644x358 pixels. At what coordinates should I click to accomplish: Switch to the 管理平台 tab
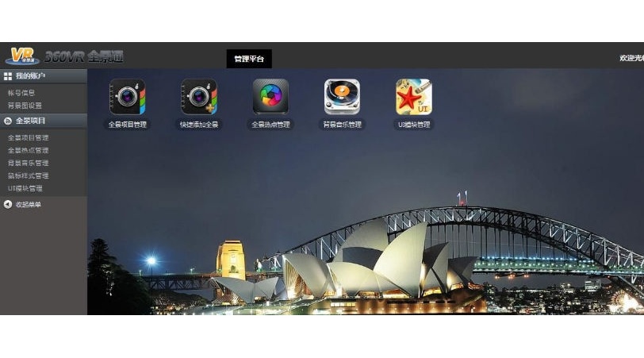point(248,59)
